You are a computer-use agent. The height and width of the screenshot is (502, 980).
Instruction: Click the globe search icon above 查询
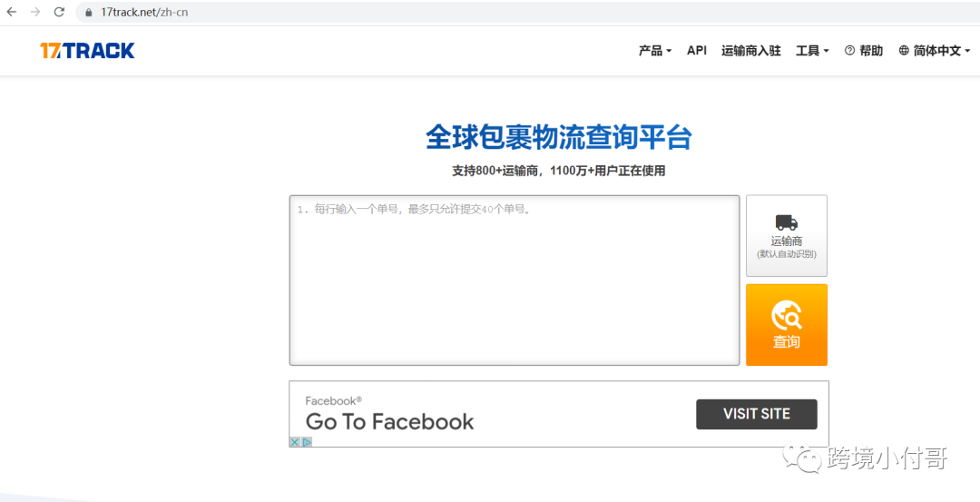[x=786, y=315]
